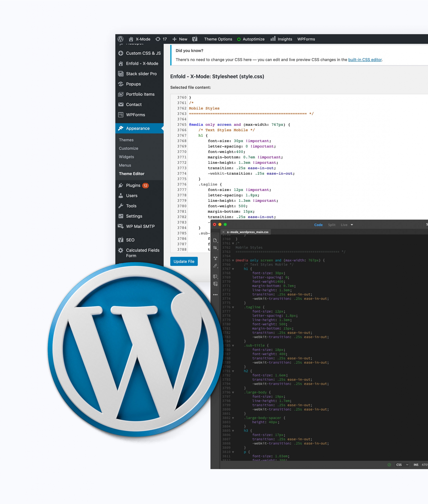Click Format Source Code icon in code editor
The height and width of the screenshot is (504, 428).
point(215,266)
